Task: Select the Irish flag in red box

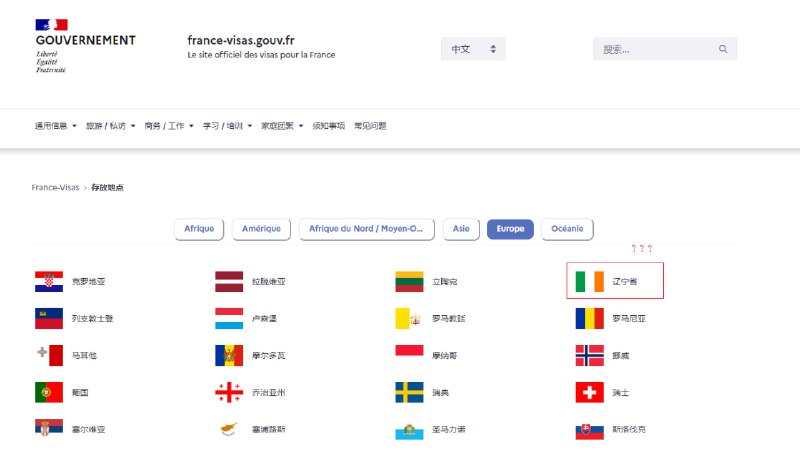Action: (590, 282)
